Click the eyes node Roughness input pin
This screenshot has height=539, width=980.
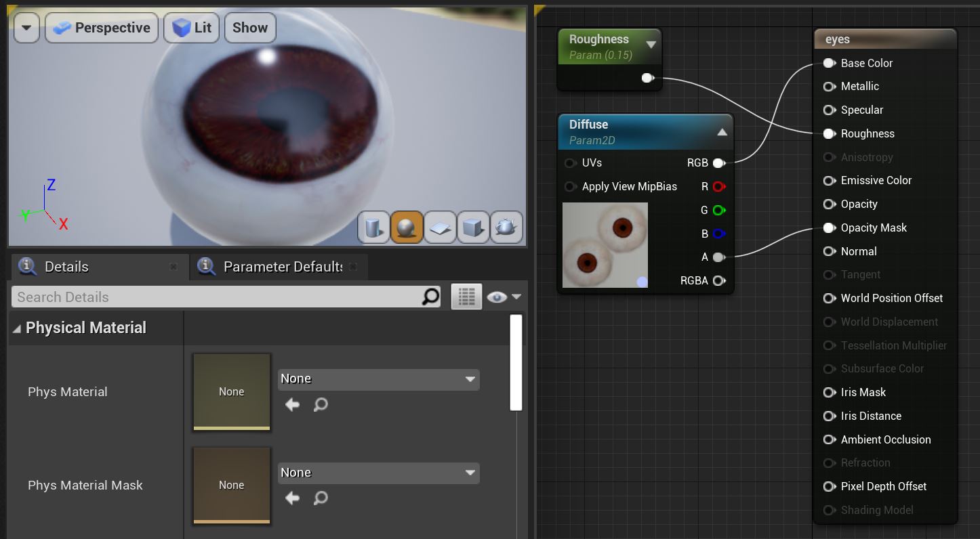(x=830, y=133)
